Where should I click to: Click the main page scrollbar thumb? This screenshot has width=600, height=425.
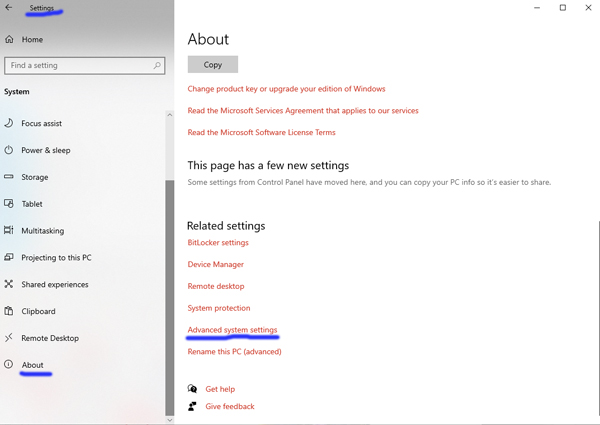[598, 319]
